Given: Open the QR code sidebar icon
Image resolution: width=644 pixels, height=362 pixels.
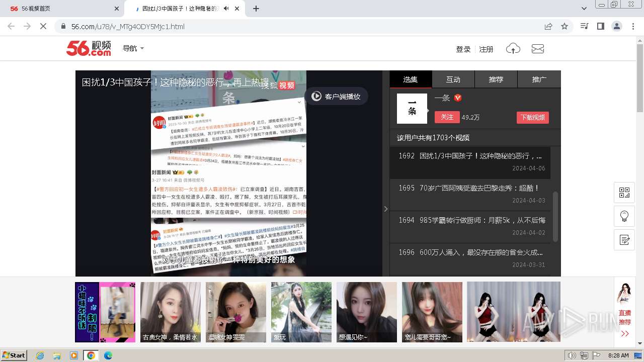Looking at the screenshot, I should tap(624, 193).
